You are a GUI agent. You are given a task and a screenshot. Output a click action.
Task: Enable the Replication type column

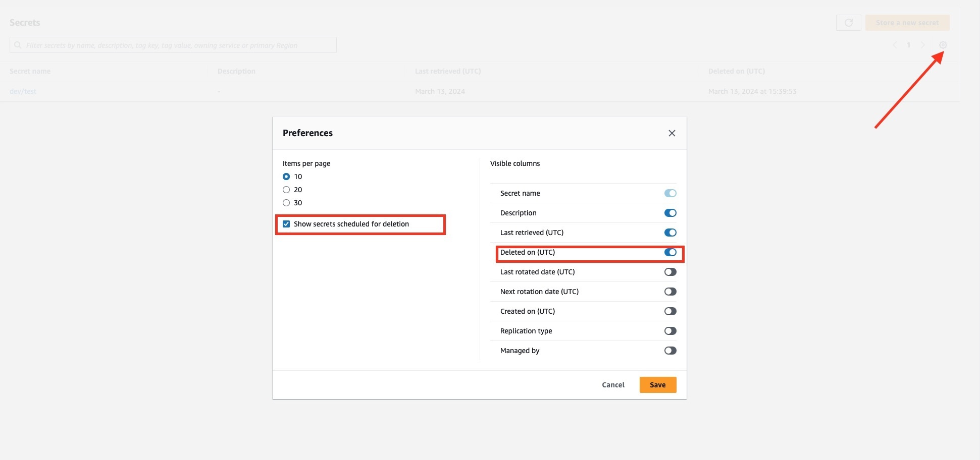[x=670, y=331]
